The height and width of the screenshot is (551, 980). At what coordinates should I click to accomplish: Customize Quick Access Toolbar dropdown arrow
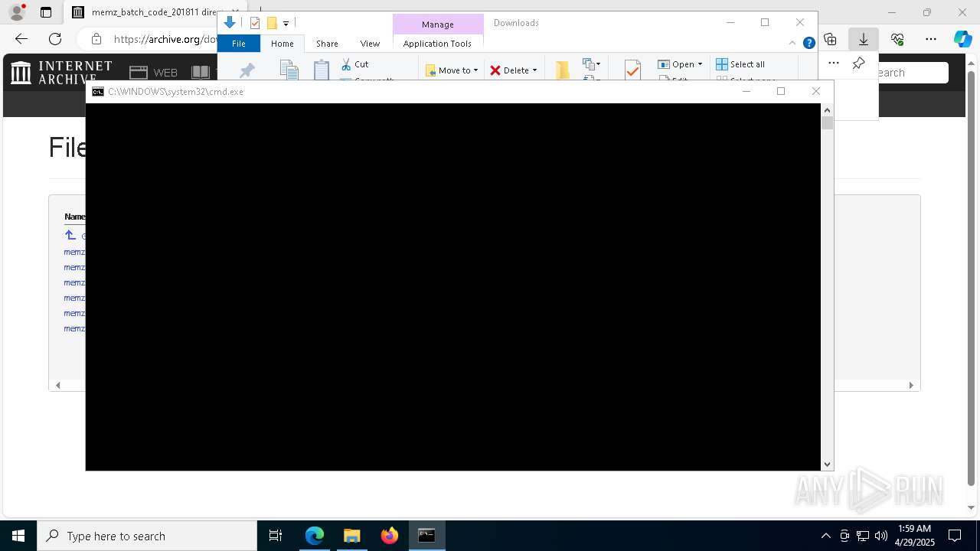coord(286,24)
